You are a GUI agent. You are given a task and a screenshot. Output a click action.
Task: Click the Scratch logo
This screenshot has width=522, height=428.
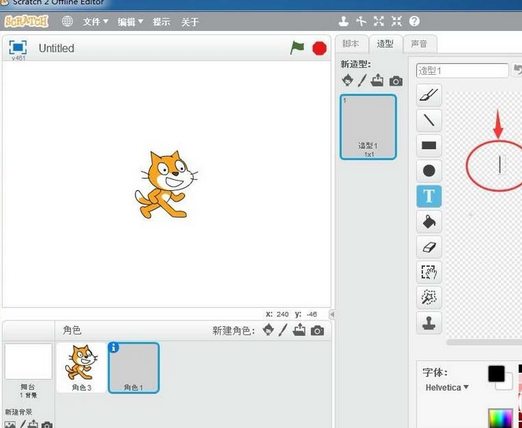click(26, 21)
